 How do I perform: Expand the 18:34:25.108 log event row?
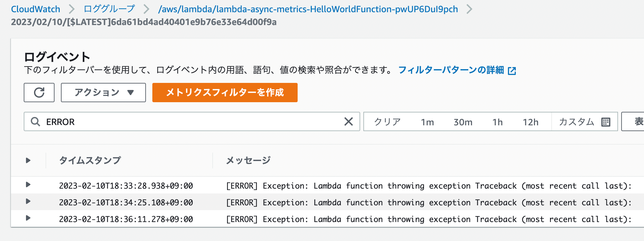pyautogui.click(x=28, y=201)
